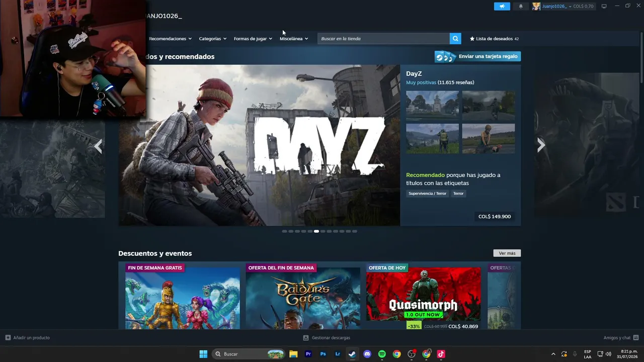Open first DayZ screenshot thumbnail with church

coord(433,106)
